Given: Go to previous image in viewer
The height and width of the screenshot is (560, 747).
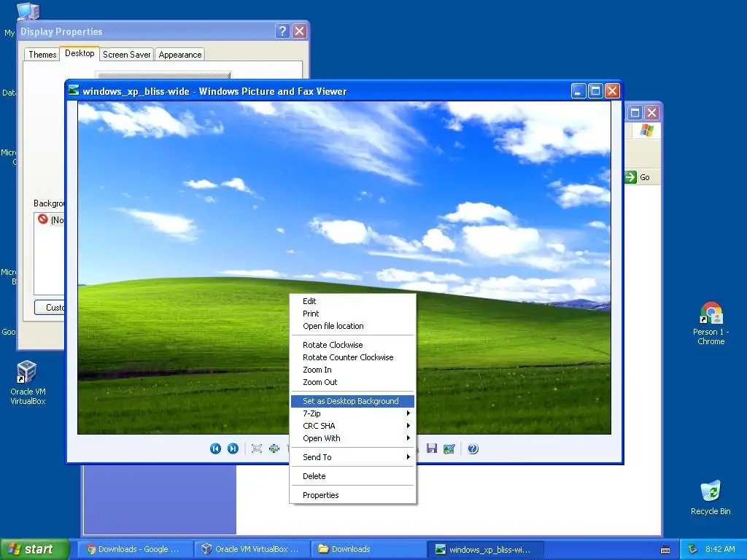Looking at the screenshot, I should 215,448.
